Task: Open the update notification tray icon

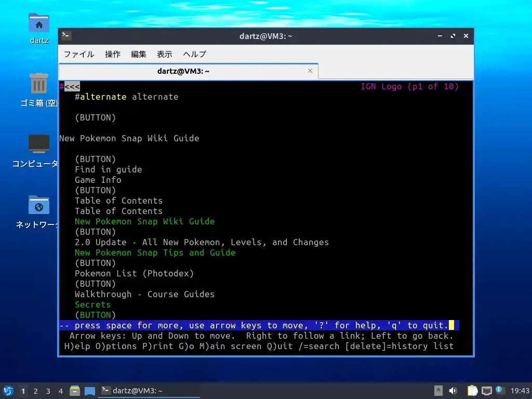Action: pyautogui.click(x=500, y=390)
